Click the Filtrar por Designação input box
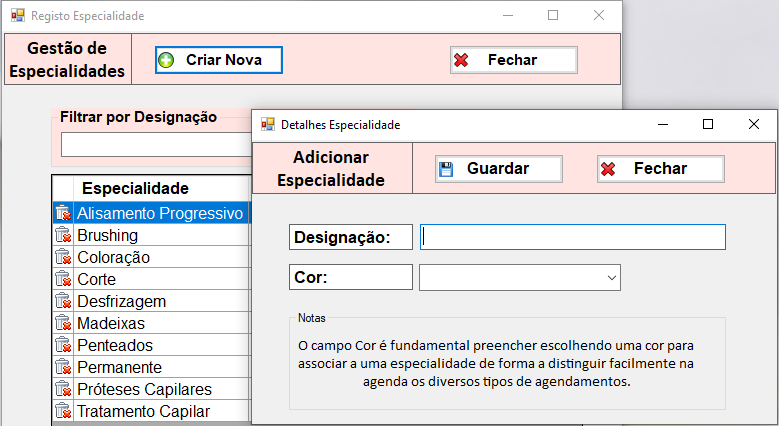The width and height of the screenshot is (779, 426). (x=155, y=145)
